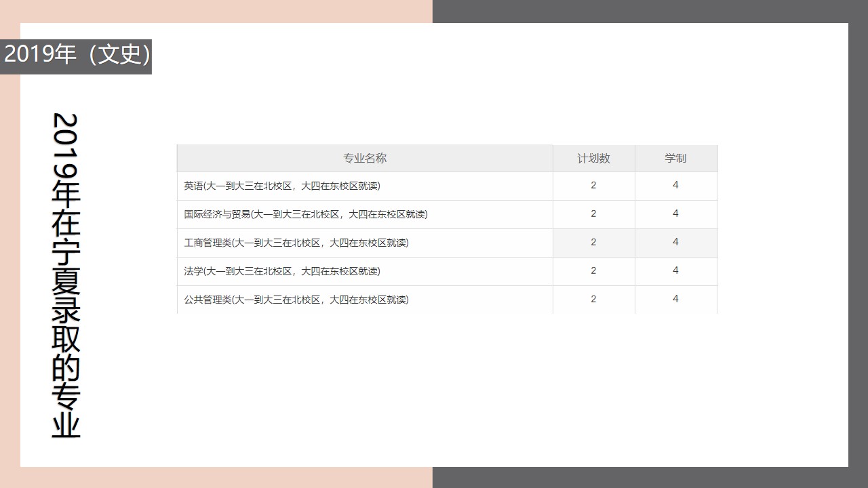868x488 pixels.
Task: Select the vertical text 2019年在宁夏录取的专业
Action: pyautogui.click(x=64, y=271)
